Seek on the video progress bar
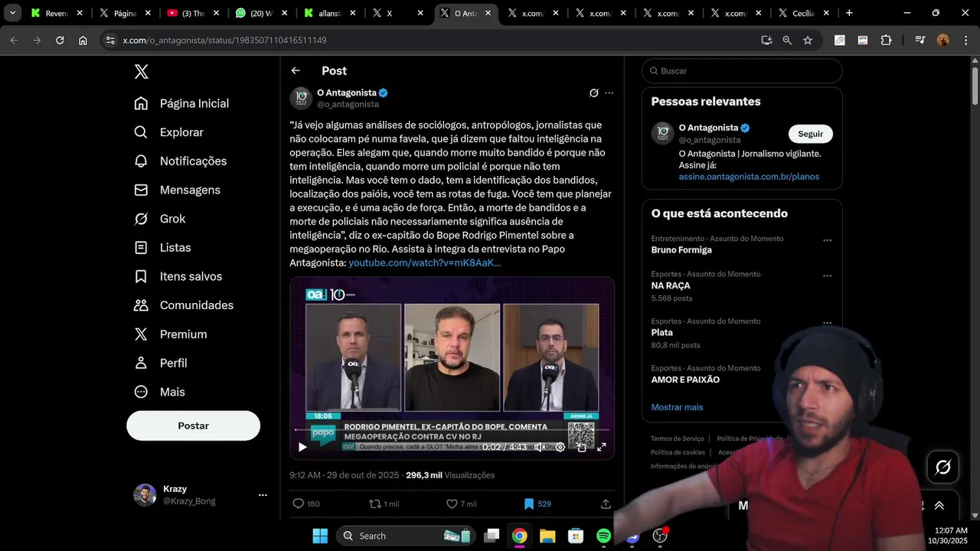 (x=452, y=431)
